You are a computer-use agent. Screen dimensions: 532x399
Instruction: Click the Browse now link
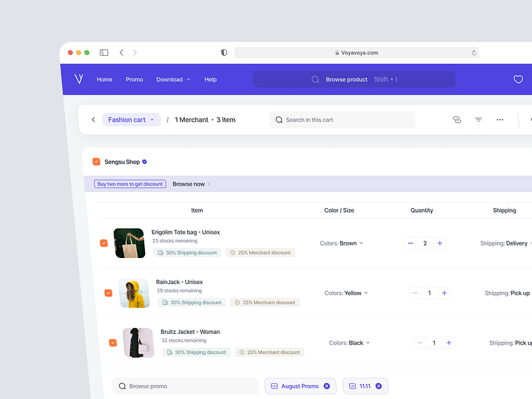click(191, 184)
